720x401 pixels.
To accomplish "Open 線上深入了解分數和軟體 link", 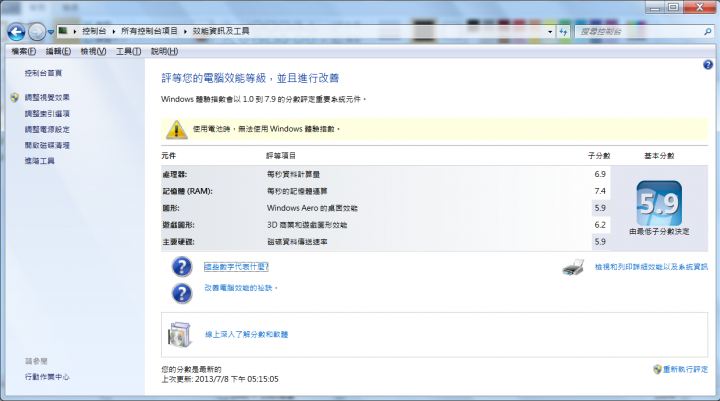I will pyautogui.click(x=246, y=334).
